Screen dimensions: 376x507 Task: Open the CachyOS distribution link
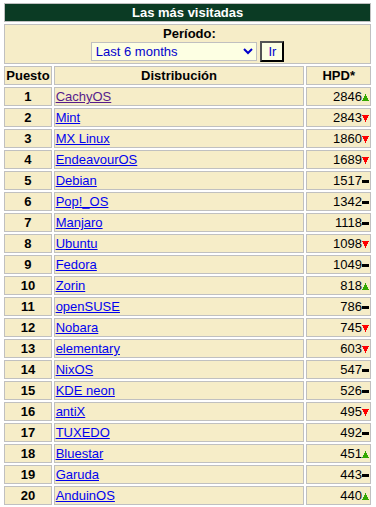click(83, 97)
